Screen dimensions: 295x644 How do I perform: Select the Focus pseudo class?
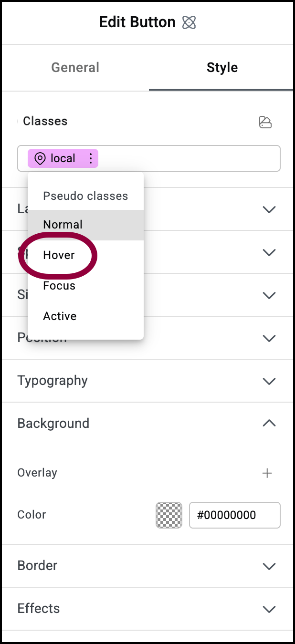[59, 286]
